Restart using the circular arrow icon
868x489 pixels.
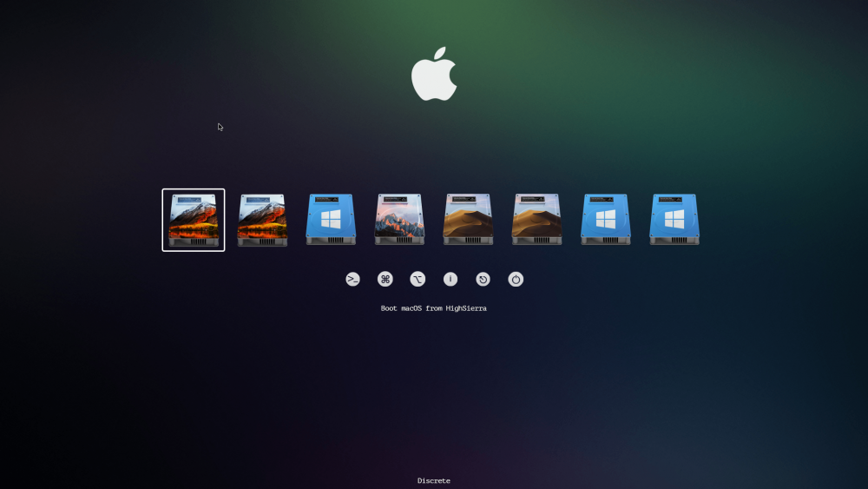pos(483,279)
